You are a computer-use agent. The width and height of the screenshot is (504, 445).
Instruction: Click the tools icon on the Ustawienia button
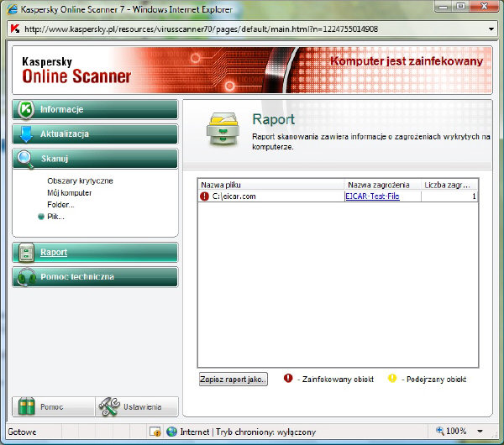(109, 406)
